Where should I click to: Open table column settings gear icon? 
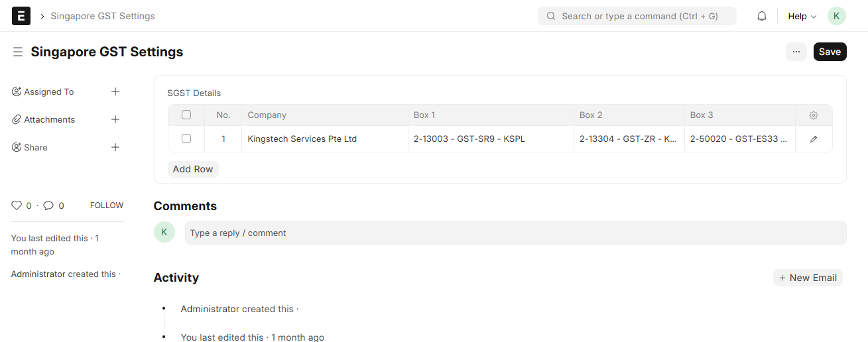(814, 115)
